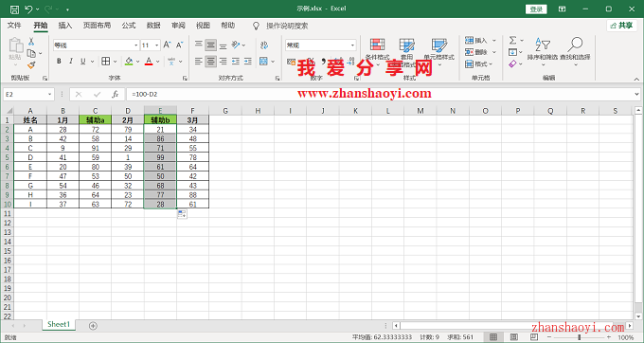Toggle align left

(198, 62)
